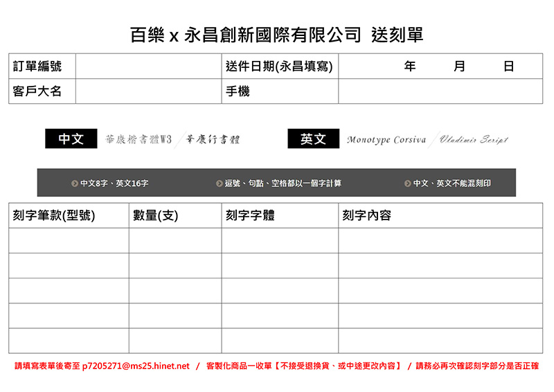Screen dimensions: 554x392
Task: Pick the Monotype Corsiva font sample
Action: click(386, 140)
